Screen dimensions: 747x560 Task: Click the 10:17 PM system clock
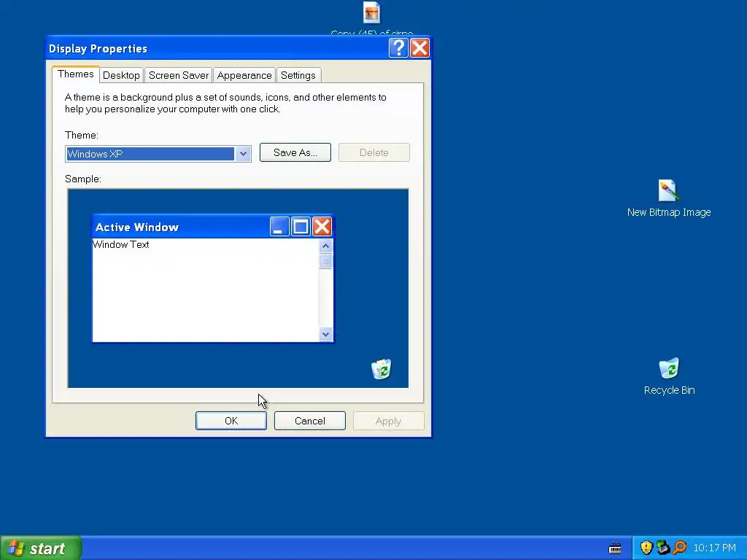click(715, 548)
